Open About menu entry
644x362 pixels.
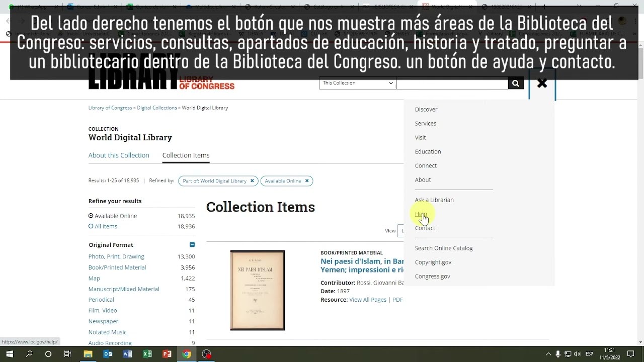point(423,179)
